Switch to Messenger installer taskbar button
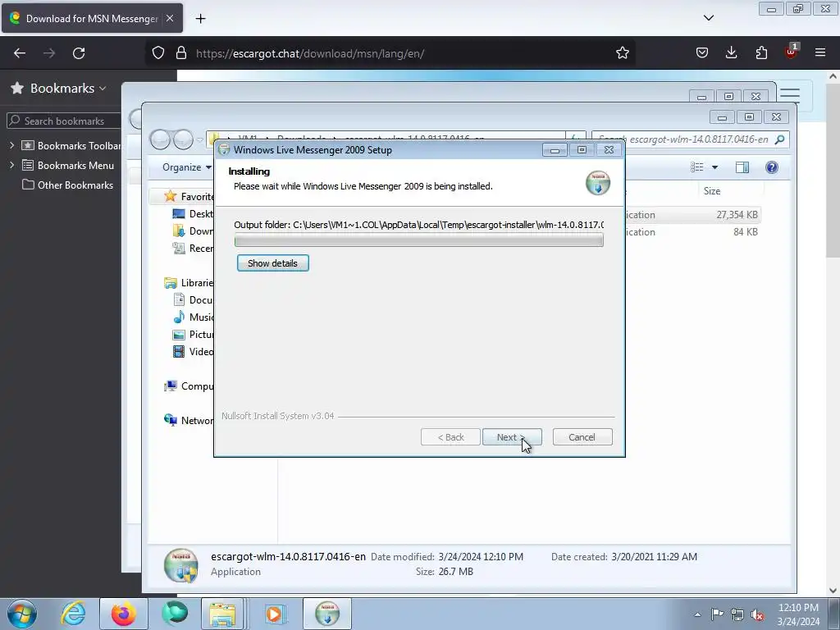Image resolution: width=840 pixels, height=630 pixels. tap(327, 614)
